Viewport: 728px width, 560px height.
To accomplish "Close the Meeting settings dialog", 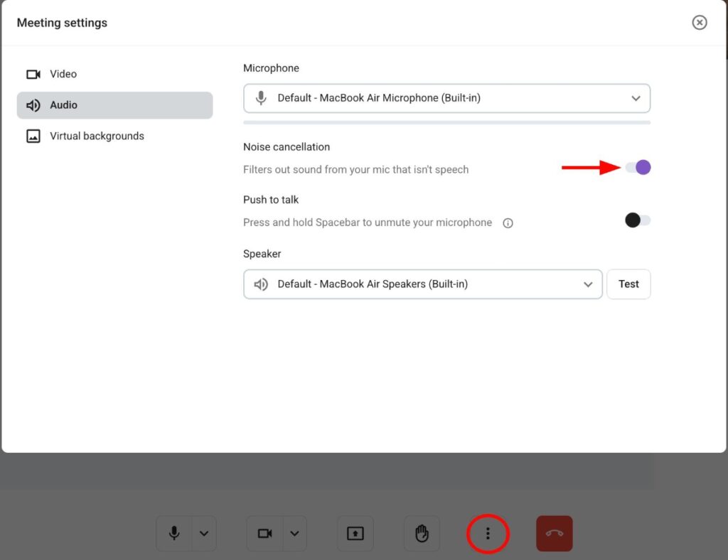I will point(700,23).
